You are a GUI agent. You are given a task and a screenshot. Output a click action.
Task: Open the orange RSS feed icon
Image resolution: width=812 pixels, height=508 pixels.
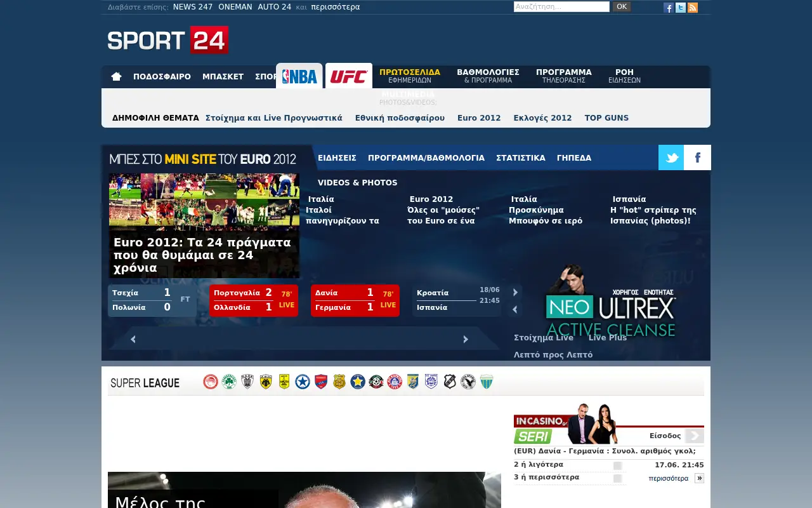693,8
